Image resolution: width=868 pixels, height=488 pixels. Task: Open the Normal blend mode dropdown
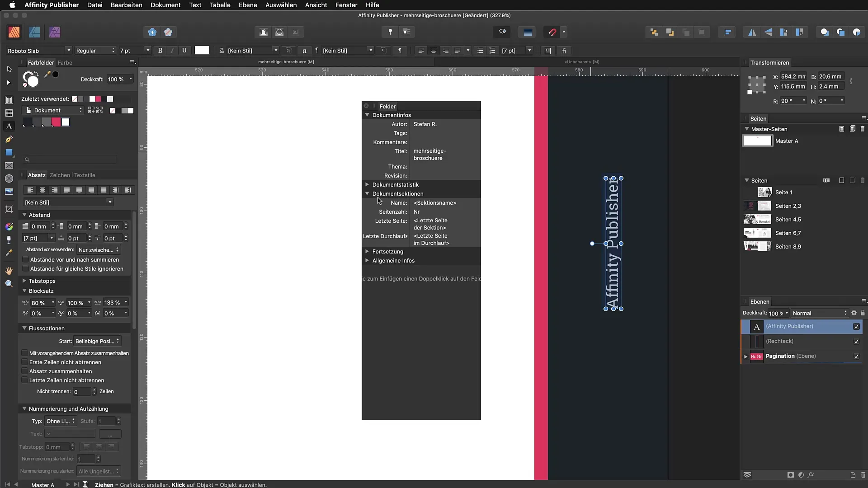pyautogui.click(x=820, y=313)
